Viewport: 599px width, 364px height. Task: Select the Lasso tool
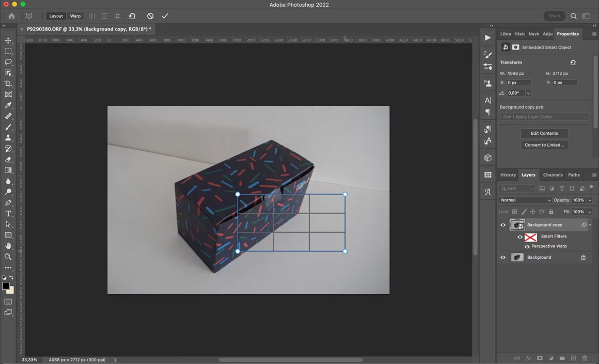[x=8, y=62]
